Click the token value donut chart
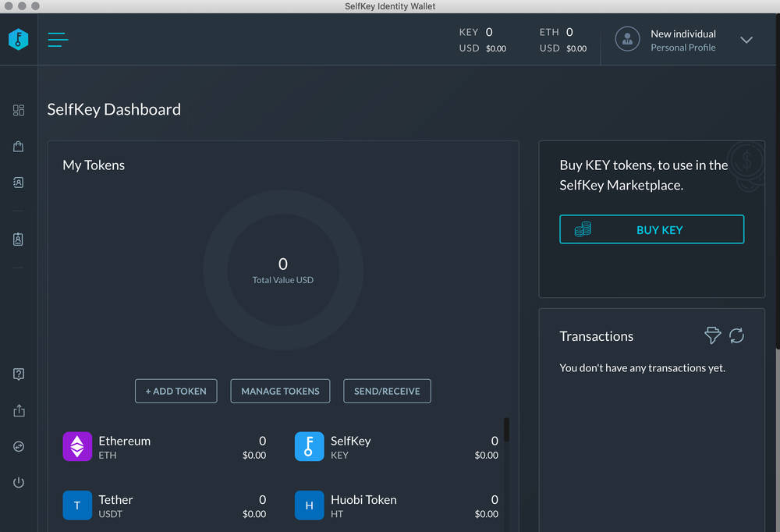The image size is (780, 532). point(283,270)
